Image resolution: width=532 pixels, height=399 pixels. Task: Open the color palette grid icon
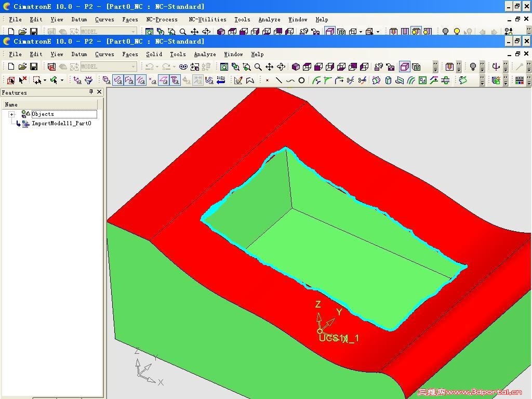click(519, 81)
